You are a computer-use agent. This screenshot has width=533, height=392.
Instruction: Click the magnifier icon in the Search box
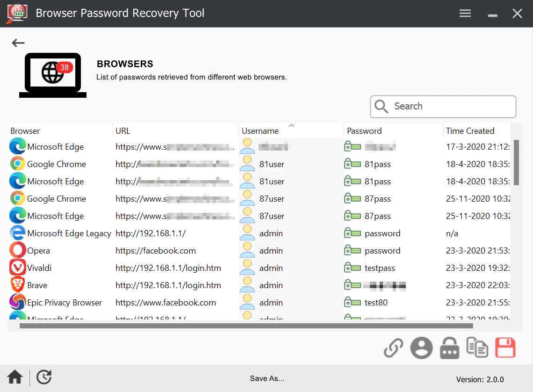coord(381,106)
